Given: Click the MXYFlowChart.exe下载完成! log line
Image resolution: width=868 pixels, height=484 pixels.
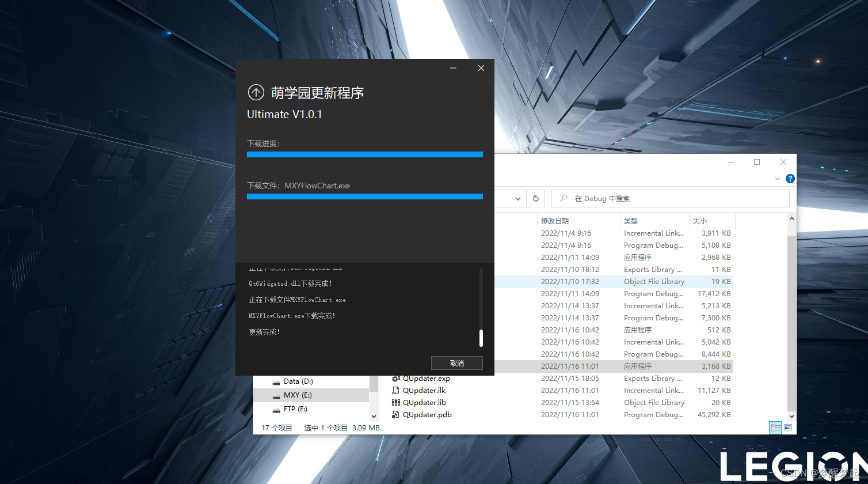Looking at the screenshot, I should click(x=292, y=316).
